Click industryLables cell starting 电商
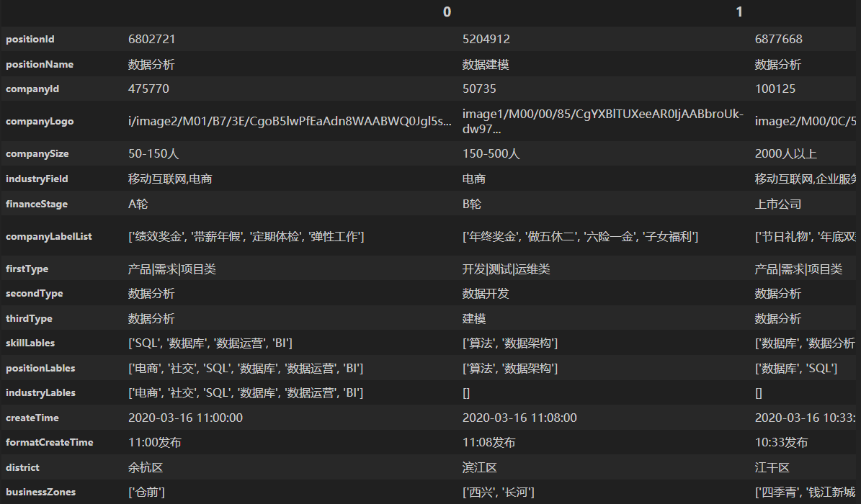 (246, 393)
